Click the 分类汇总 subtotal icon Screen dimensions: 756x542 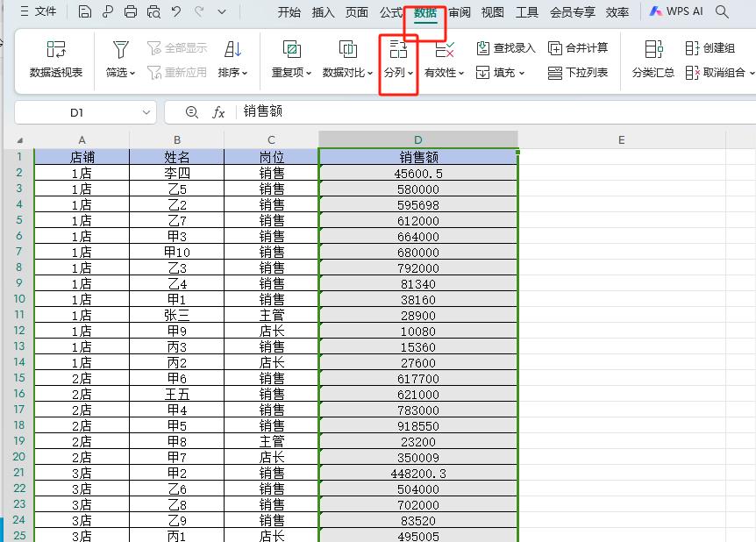[x=653, y=49]
